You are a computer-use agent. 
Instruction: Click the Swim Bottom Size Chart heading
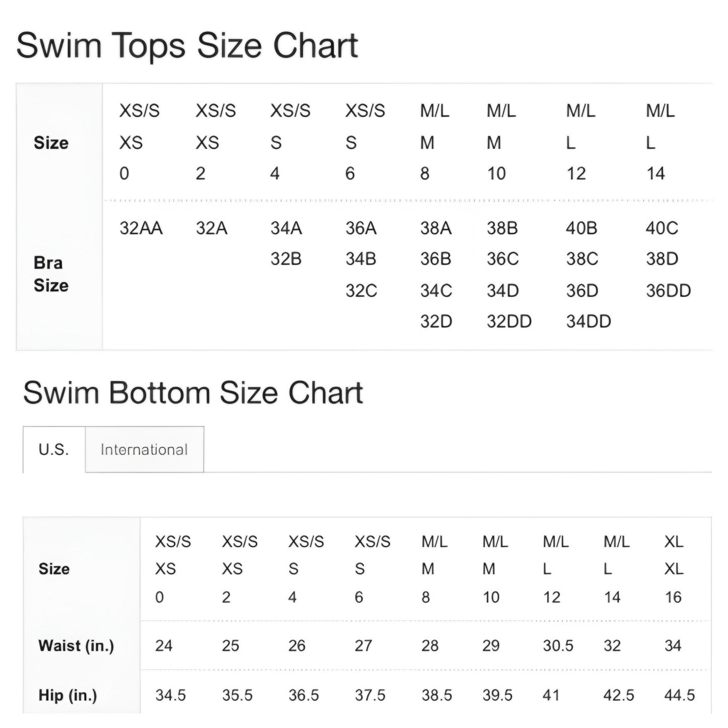coord(193,393)
